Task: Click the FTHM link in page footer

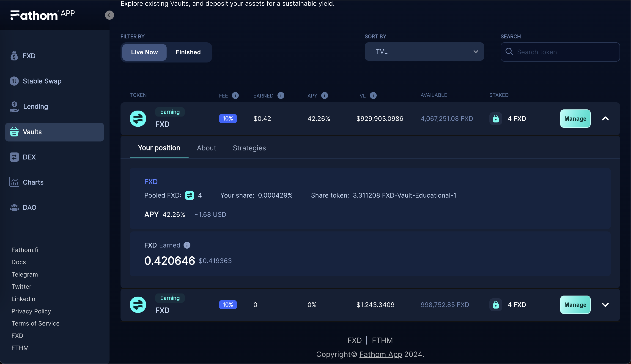Action: point(382,340)
